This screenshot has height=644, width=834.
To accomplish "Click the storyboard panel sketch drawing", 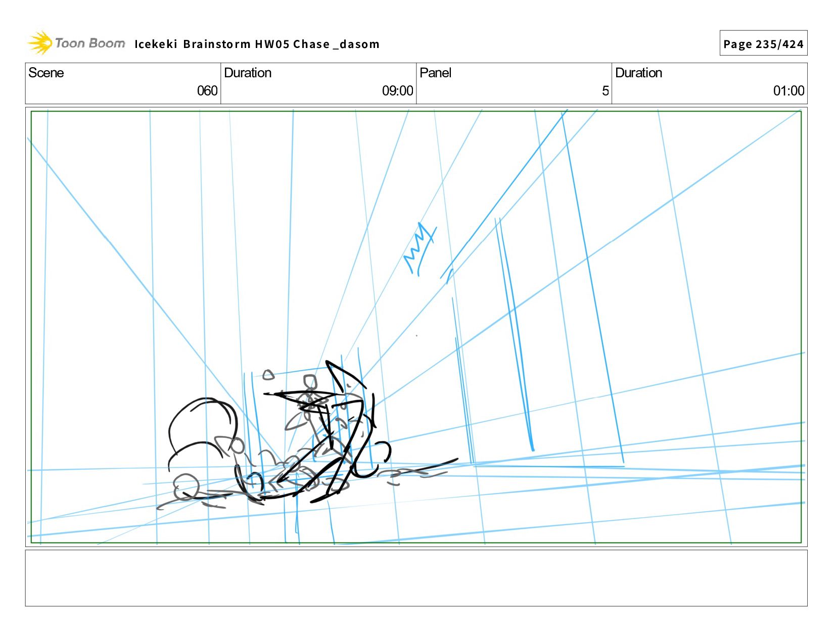I will [x=416, y=327].
